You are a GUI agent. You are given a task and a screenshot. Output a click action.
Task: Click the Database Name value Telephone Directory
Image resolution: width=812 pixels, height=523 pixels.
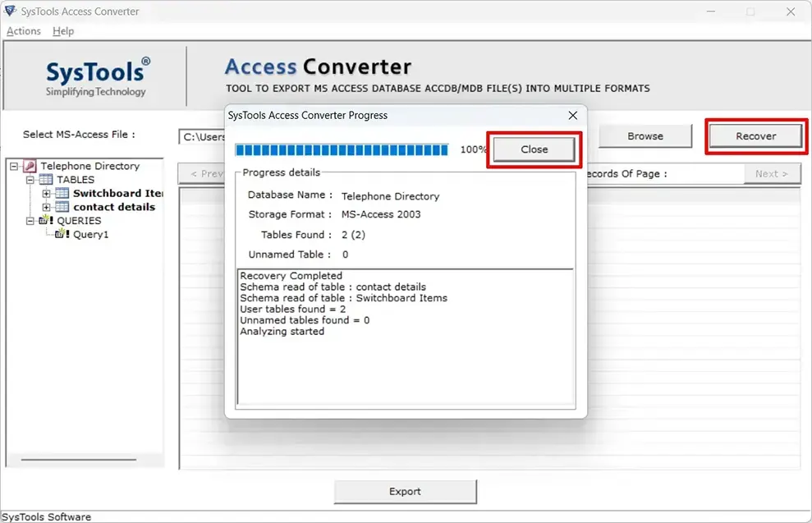(x=390, y=196)
